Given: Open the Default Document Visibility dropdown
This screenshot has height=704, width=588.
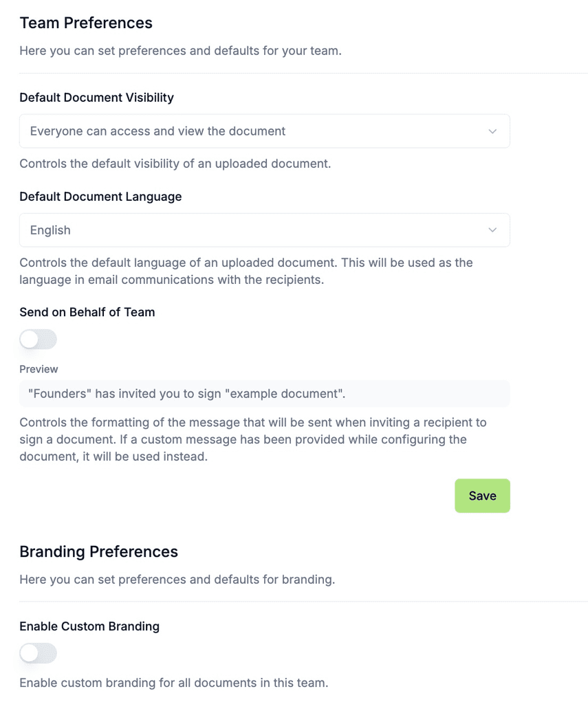Looking at the screenshot, I should pyautogui.click(x=265, y=131).
